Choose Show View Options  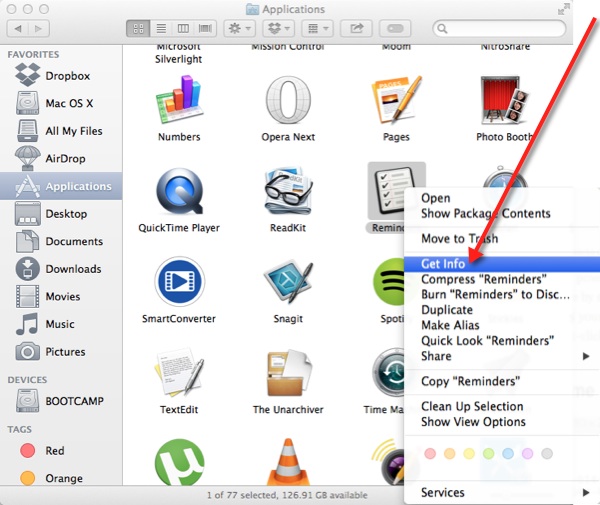pos(502,422)
